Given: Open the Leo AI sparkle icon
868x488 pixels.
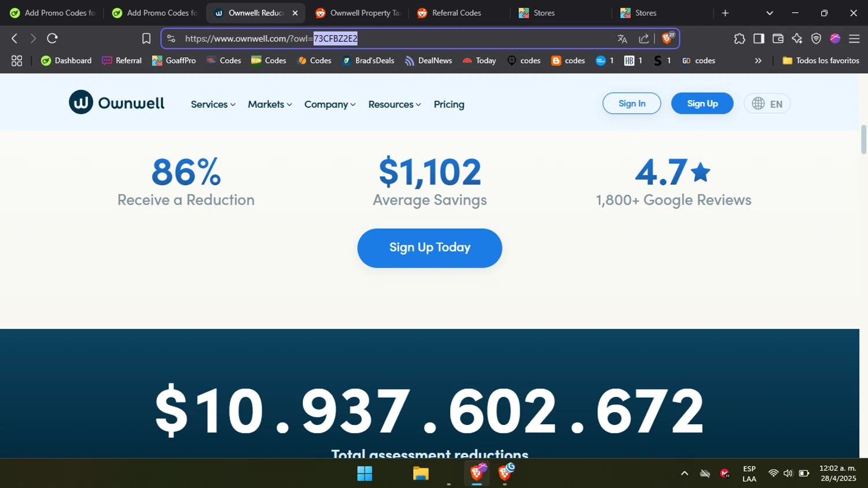Looking at the screenshot, I should click(797, 38).
